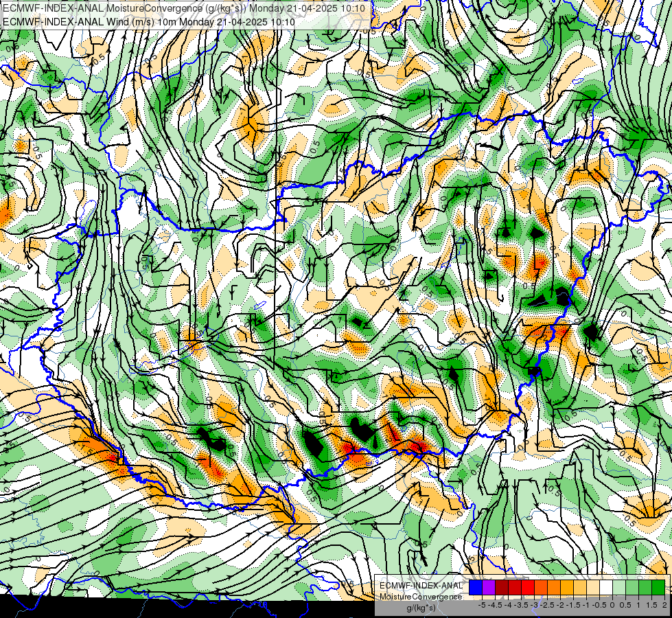Select the bright red swatch between -3.5 and -3

click(x=528, y=587)
